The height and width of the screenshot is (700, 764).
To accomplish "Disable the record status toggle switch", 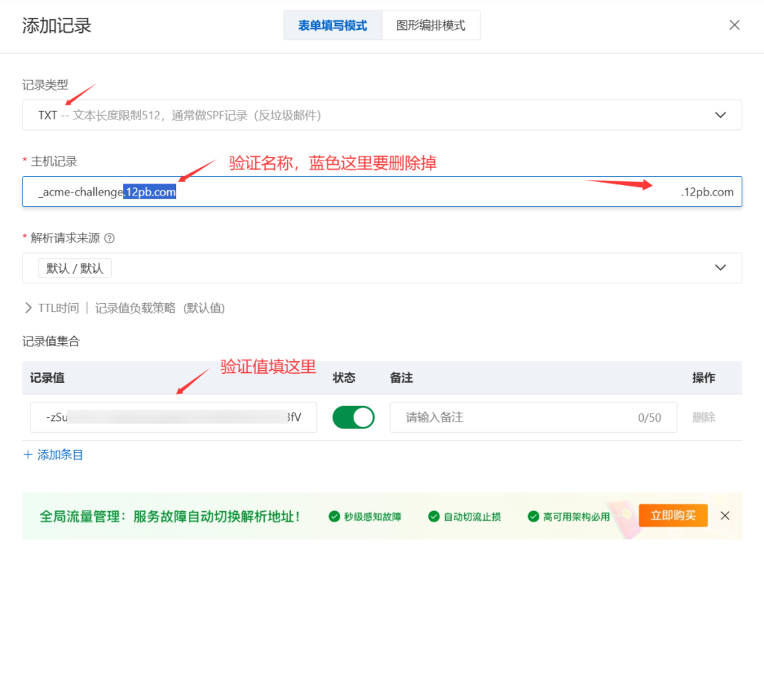I will 353,417.
